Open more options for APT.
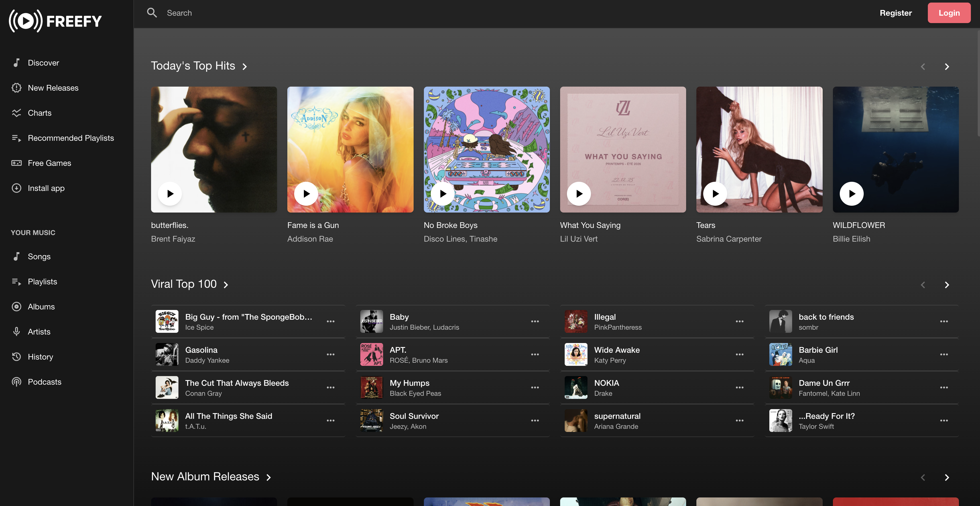The height and width of the screenshot is (506, 980). (x=535, y=355)
